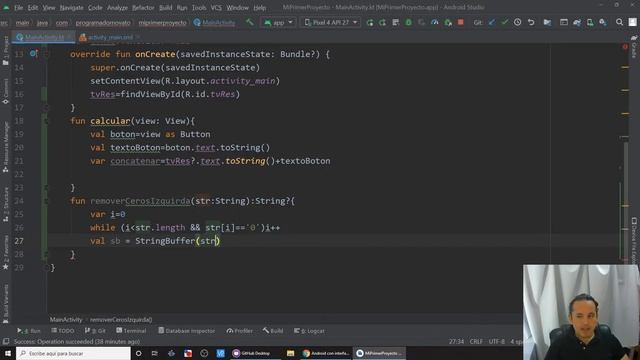Open the Analyze menu

tap(117, 8)
